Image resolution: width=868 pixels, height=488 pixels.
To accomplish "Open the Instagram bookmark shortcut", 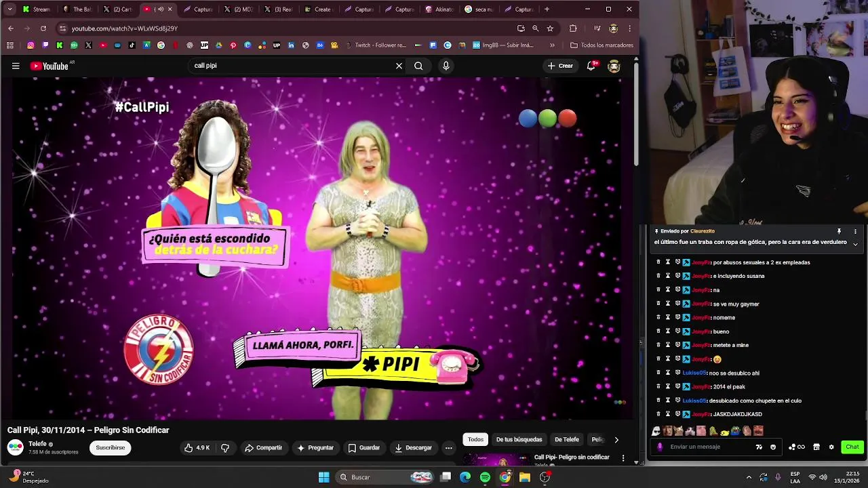I will click(x=31, y=45).
